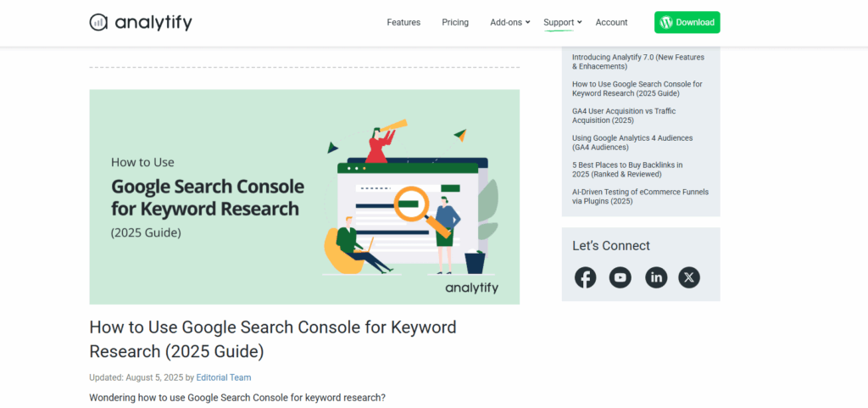
Task: Click the Analytify logo in header
Action: [141, 22]
